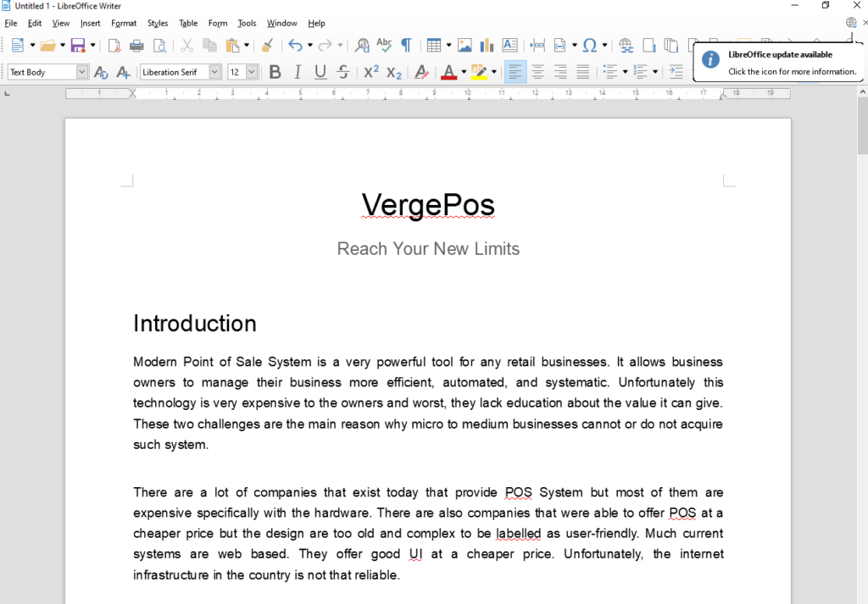
Task: Toggle Bold formatting
Action: click(275, 73)
